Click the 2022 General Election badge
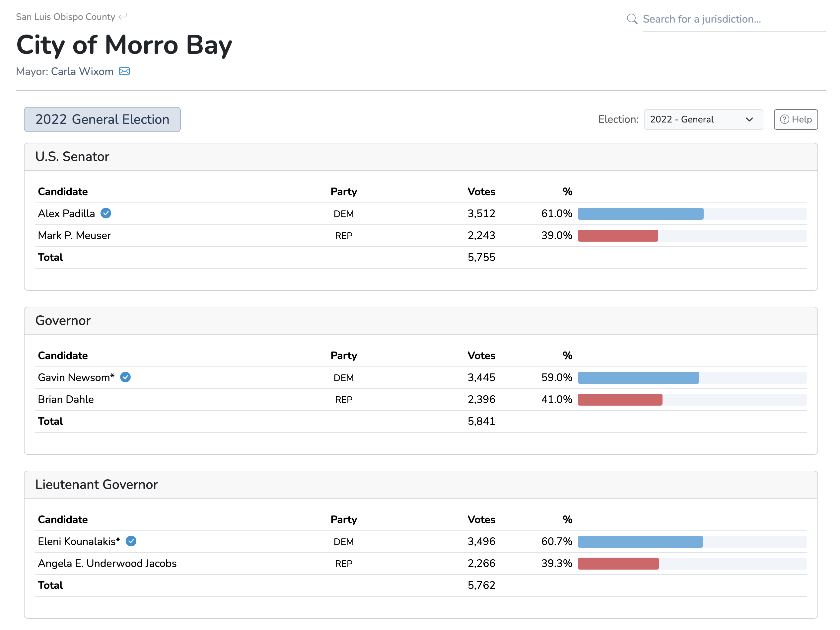The height and width of the screenshot is (630, 840). pyautogui.click(x=102, y=119)
